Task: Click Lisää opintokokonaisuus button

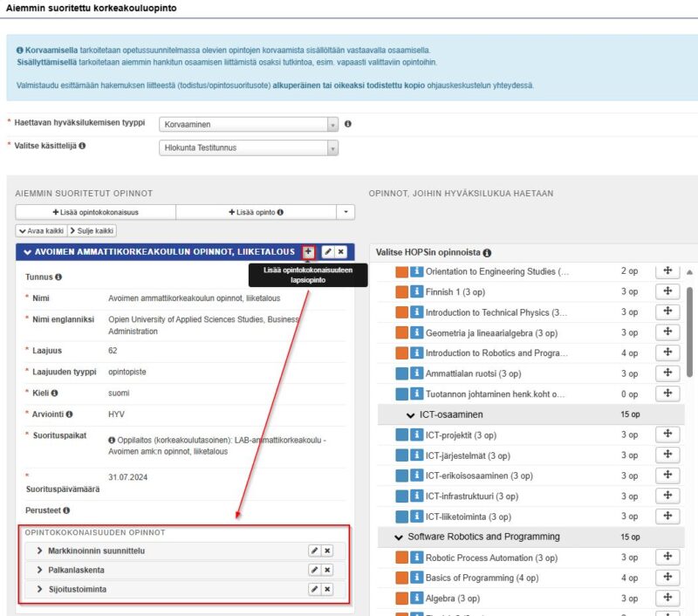Action: (96, 212)
